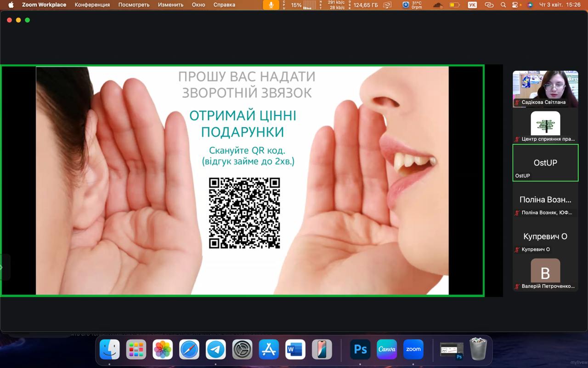Open Spotlight search in the menu bar

point(503,5)
